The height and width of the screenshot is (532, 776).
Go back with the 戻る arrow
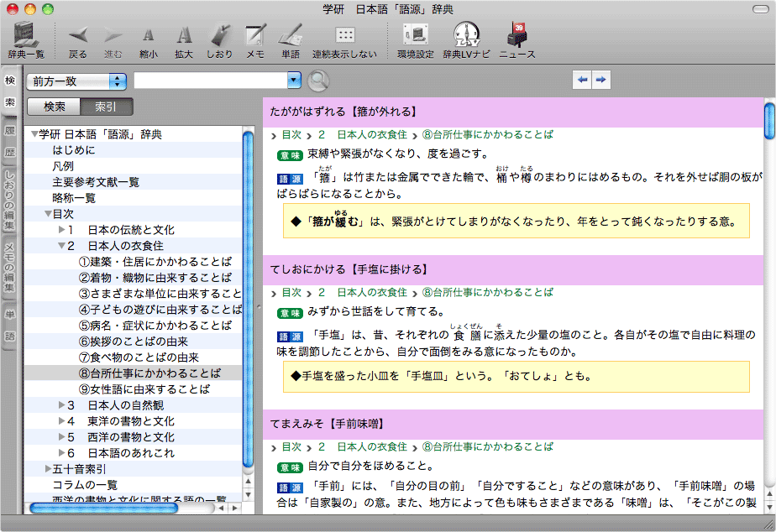[78, 41]
